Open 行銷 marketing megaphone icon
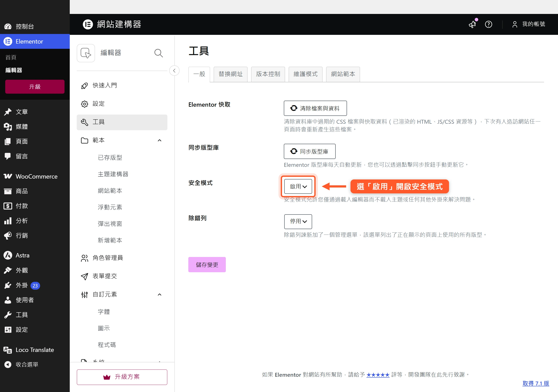This screenshot has height=392, width=558. tap(8, 236)
